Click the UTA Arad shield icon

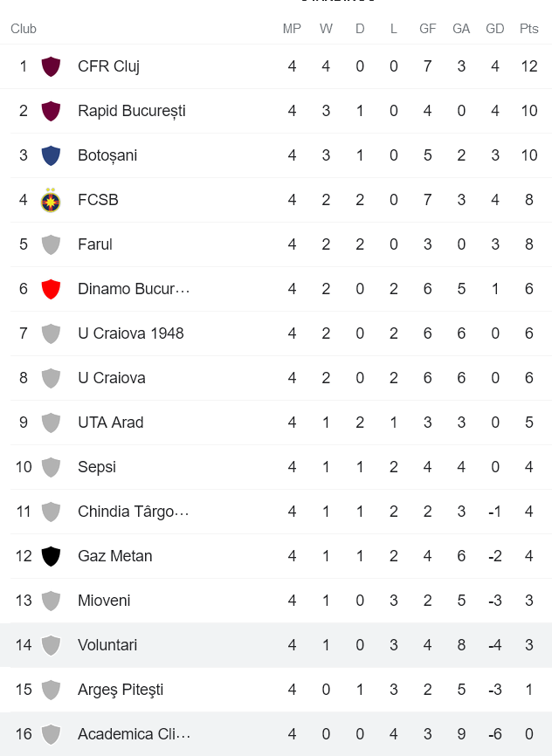tap(51, 422)
